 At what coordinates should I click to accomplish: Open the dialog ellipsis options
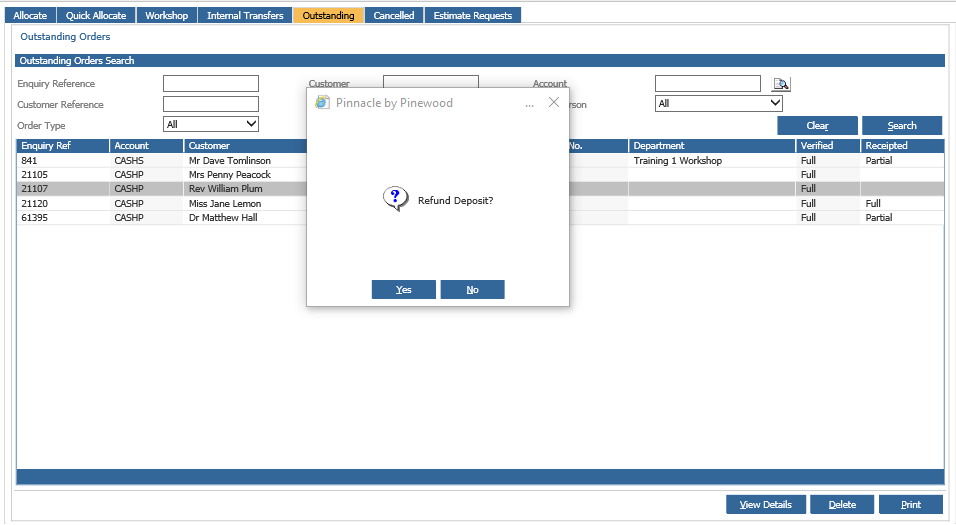(x=529, y=104)
